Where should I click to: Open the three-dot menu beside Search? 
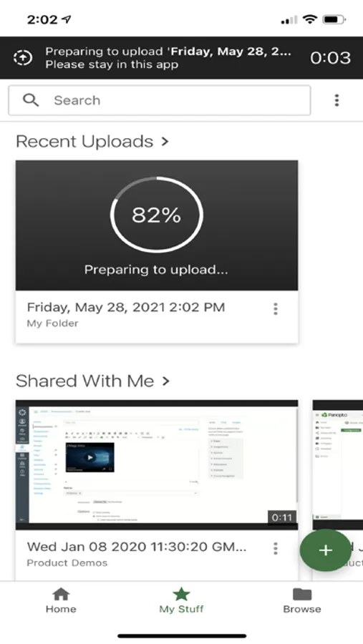tap(337, 100)
